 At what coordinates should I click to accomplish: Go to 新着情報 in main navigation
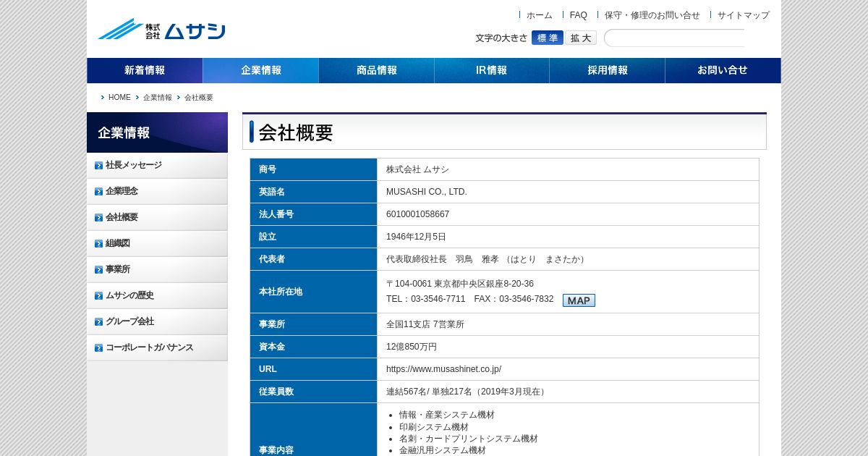(145, 70)
